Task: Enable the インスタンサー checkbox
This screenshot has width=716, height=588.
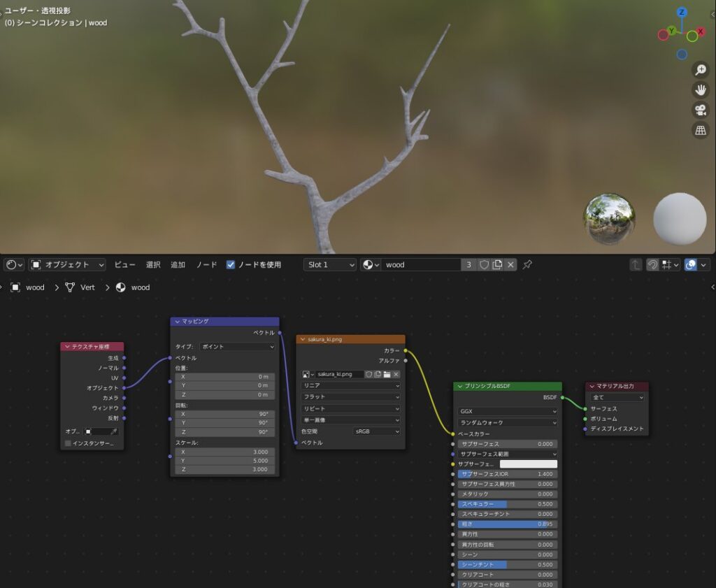Action: pos(68,443)
